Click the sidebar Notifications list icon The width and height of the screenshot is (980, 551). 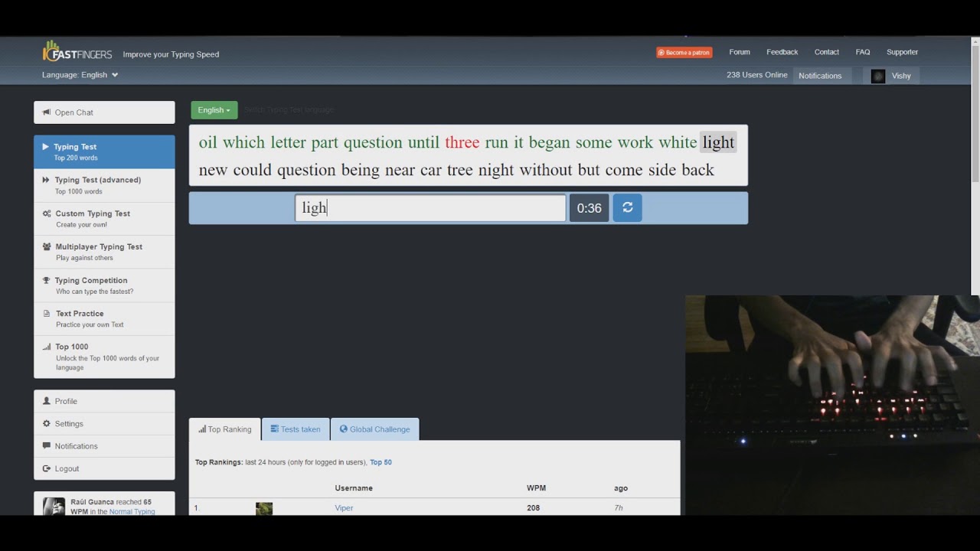[47, 446]
